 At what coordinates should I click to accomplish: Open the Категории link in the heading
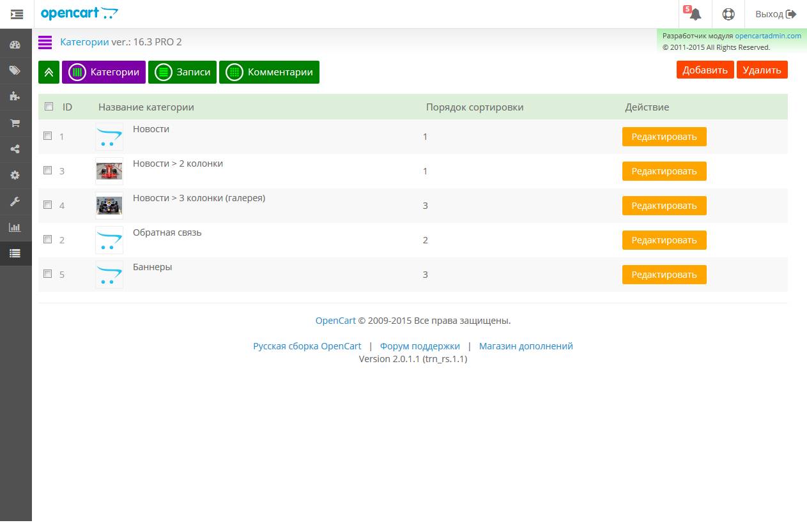point(84,42)
